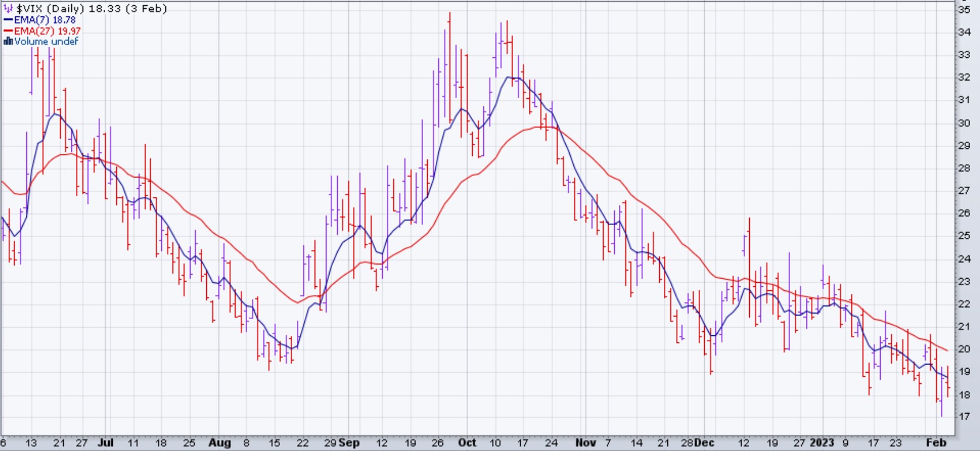Click the EMA(7) 18.78 legend label
Viewport: 980px width, 451px height.
[45, 20]
